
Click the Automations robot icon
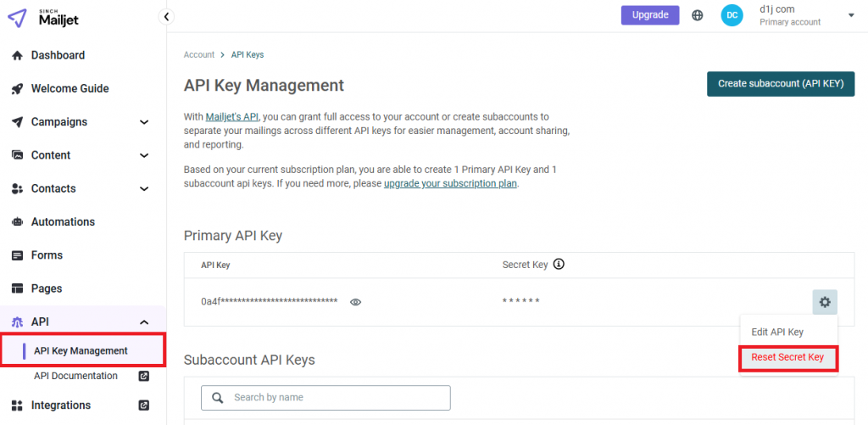(x=17, y=221)
